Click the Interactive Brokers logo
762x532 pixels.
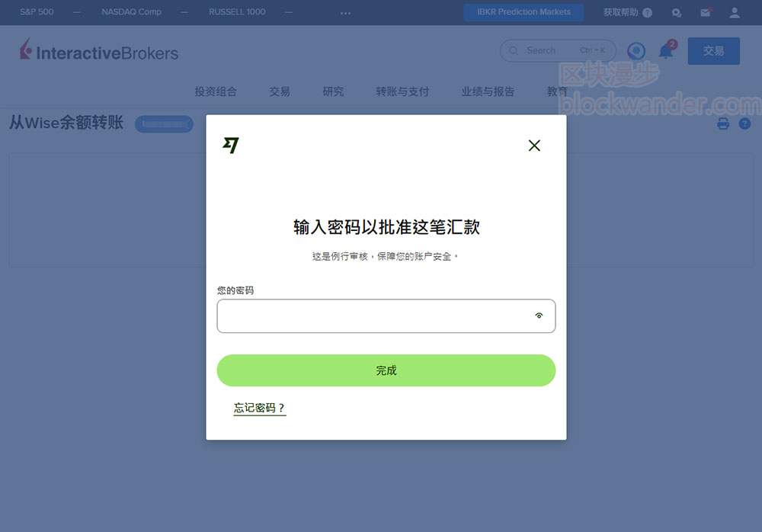pos(99,50)
